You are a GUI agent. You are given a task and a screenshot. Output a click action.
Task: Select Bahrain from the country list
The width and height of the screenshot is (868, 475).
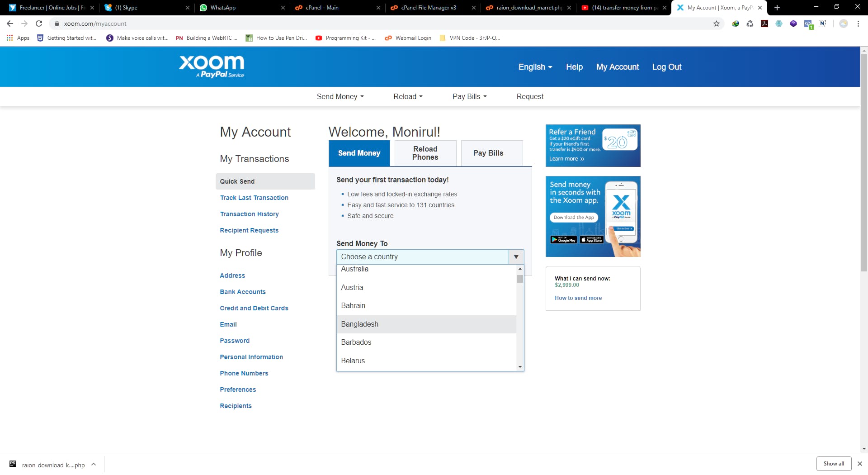tap(426, 306)
